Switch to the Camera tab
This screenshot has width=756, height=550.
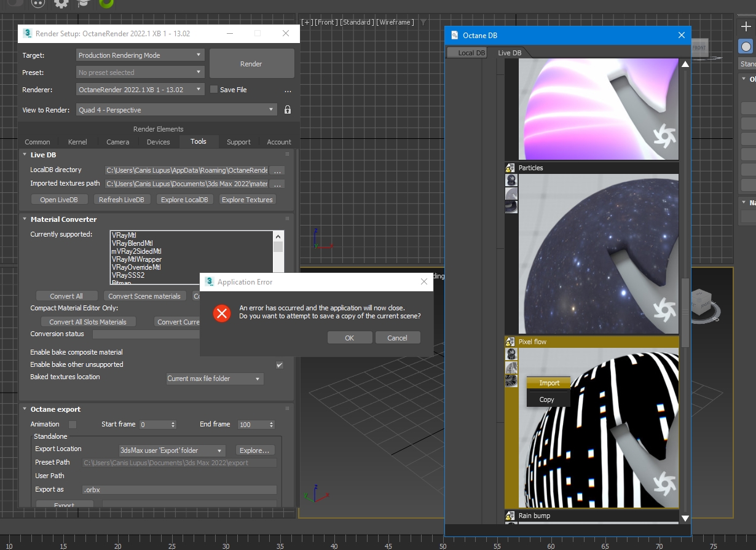(118, 142)
